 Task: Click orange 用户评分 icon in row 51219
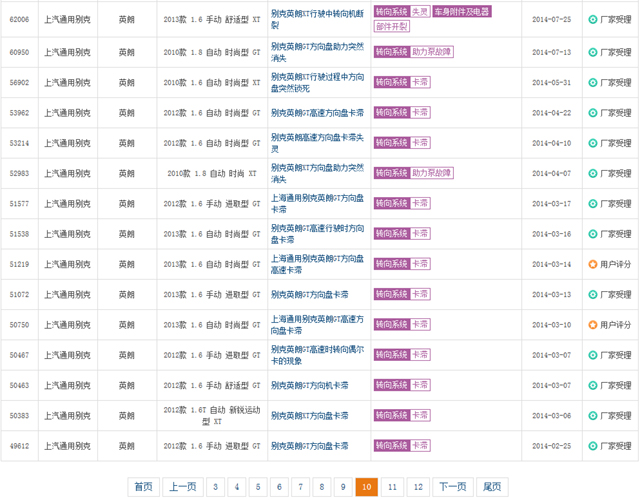[x=593, y=264]
